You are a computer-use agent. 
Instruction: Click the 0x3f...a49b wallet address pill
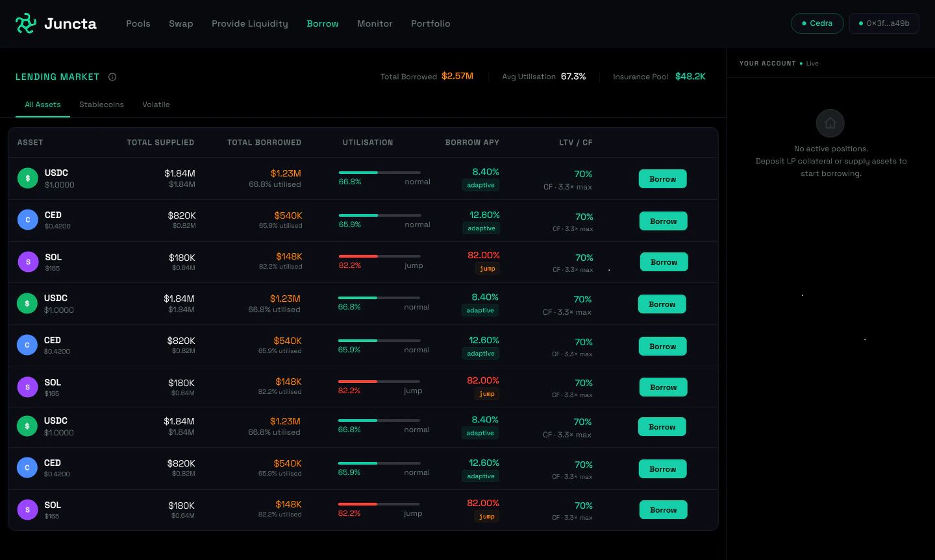click(884, 23)
